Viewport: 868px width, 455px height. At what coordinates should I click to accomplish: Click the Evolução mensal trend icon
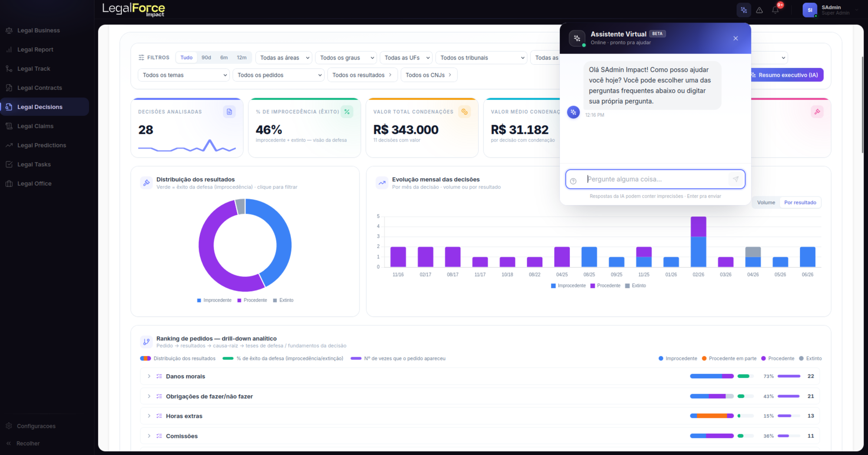382,183
